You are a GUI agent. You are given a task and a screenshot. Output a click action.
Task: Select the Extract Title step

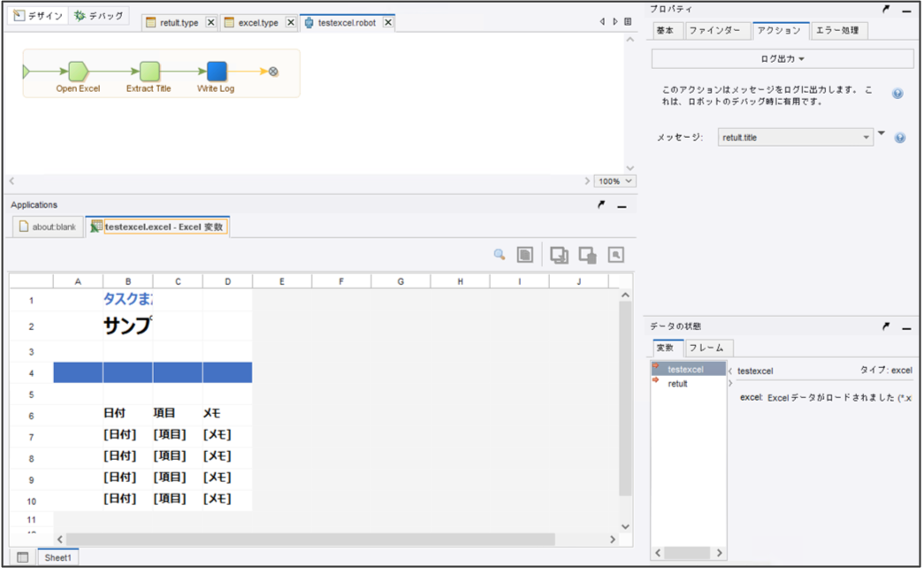[149, 72]
